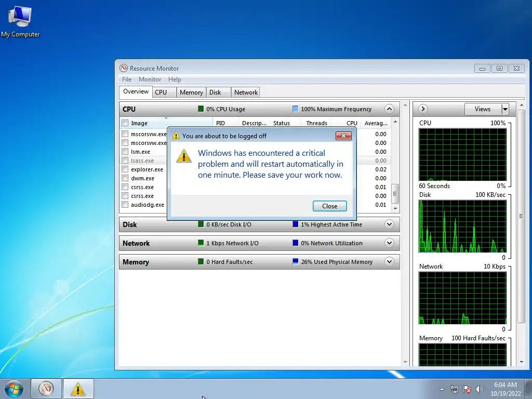Viewport: 532px width, 399px height.
Task: Click the warning icon inside the dialog
Action: 184,156
